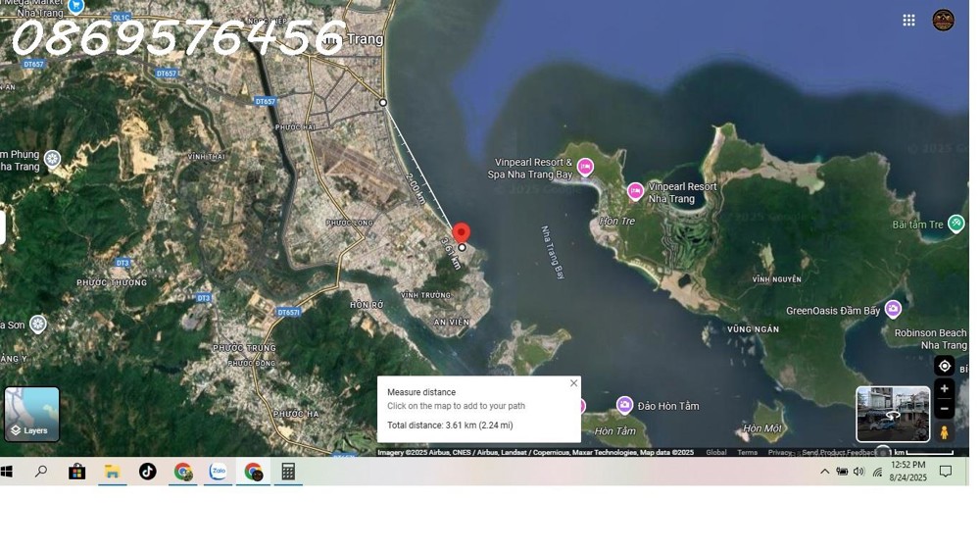Click the Robinson Beach Nha Trang label
The height and width of the screenshot is (551, 980).
pyautogui.click(x=930, y=339)
